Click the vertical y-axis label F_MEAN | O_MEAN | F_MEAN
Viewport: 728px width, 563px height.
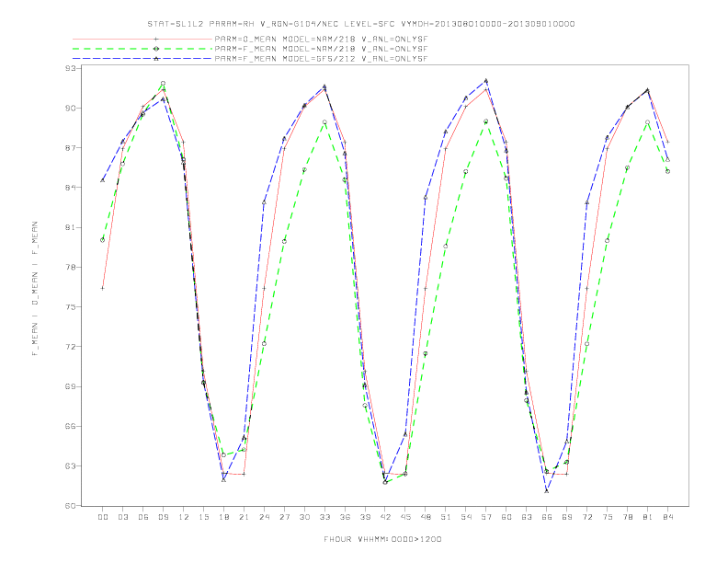click(x=35, y=289)
